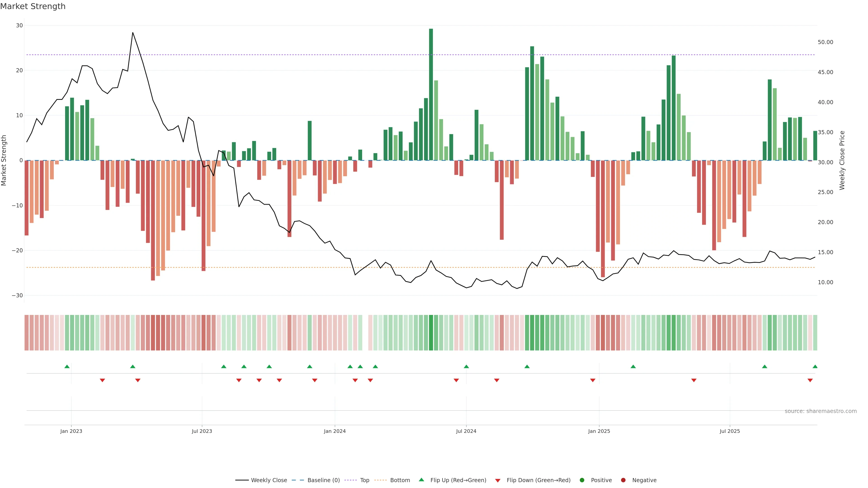Click the Positive green circle legend icon

coord(582,480)
